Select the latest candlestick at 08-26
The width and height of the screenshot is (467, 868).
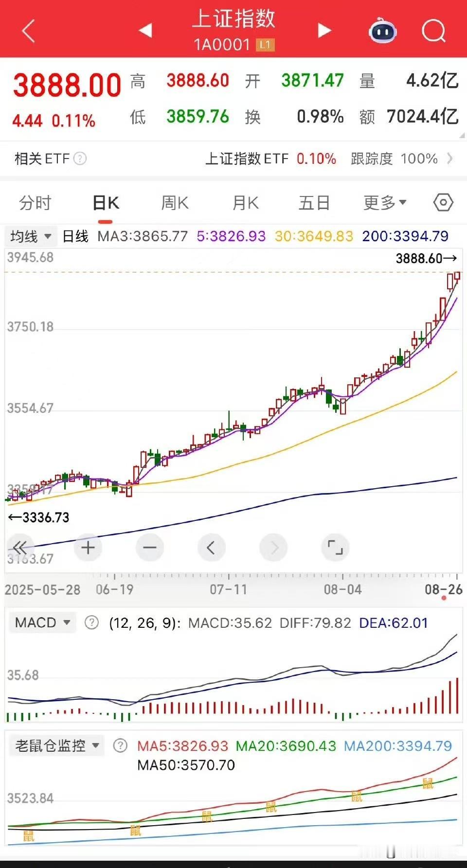(x=457, y=276)
